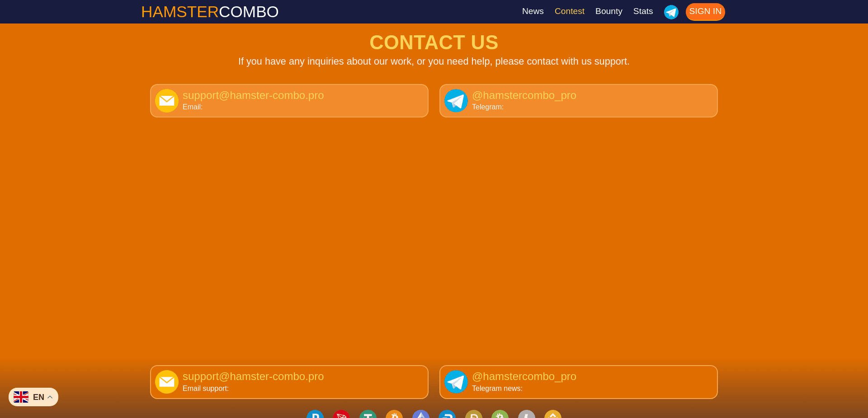Collapse the EN language selector chevron
Screen dimensions: 868x418
tap(50, 397)
